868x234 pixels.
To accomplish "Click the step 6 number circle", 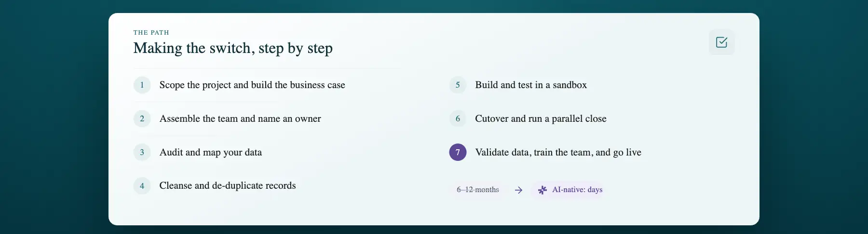I will [458, 118].
